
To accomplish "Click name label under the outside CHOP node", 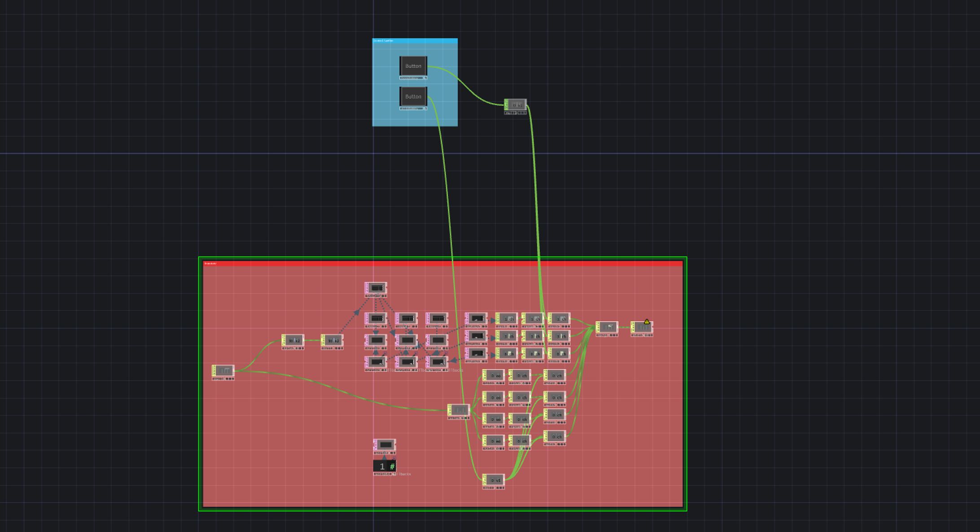I will point(511,113).
